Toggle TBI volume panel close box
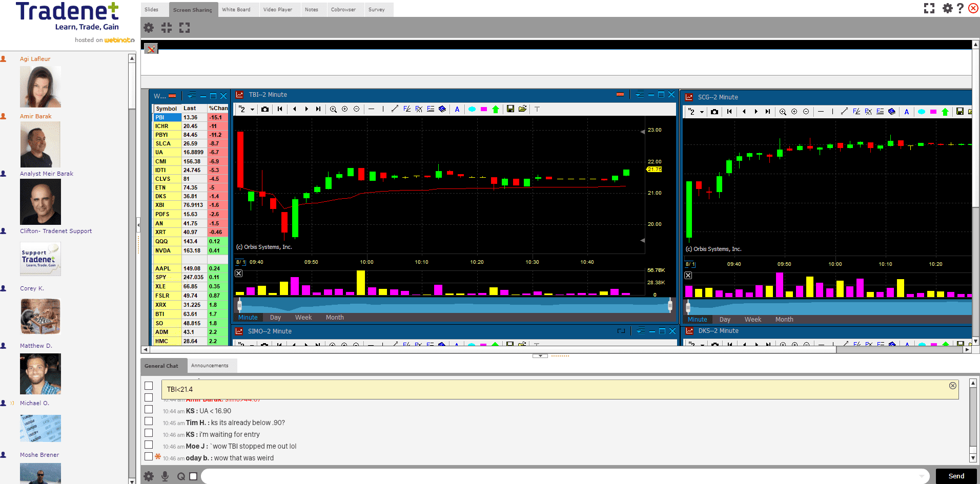 (x=239, y=273)
